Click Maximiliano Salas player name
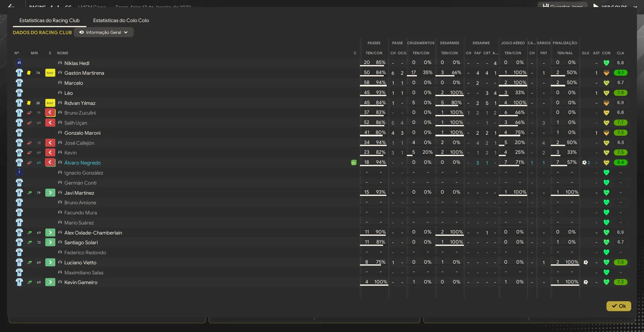The image size is (644, 332). click(84, 272)
